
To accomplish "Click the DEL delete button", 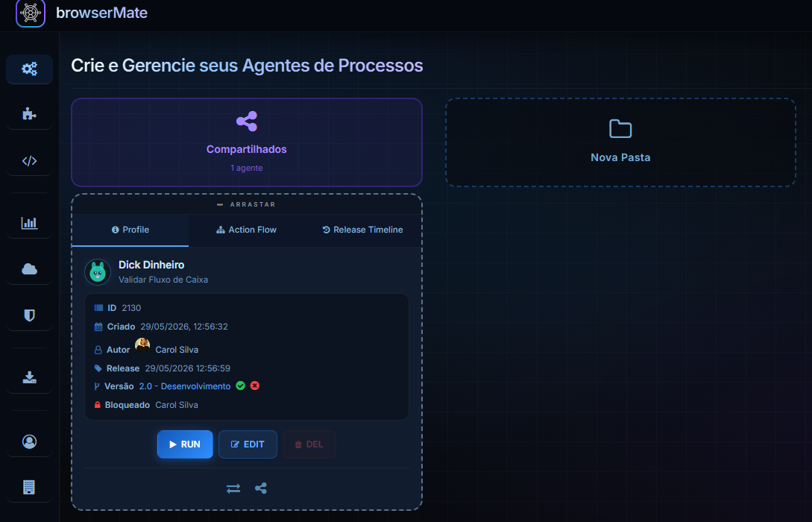I will (309, 444).
